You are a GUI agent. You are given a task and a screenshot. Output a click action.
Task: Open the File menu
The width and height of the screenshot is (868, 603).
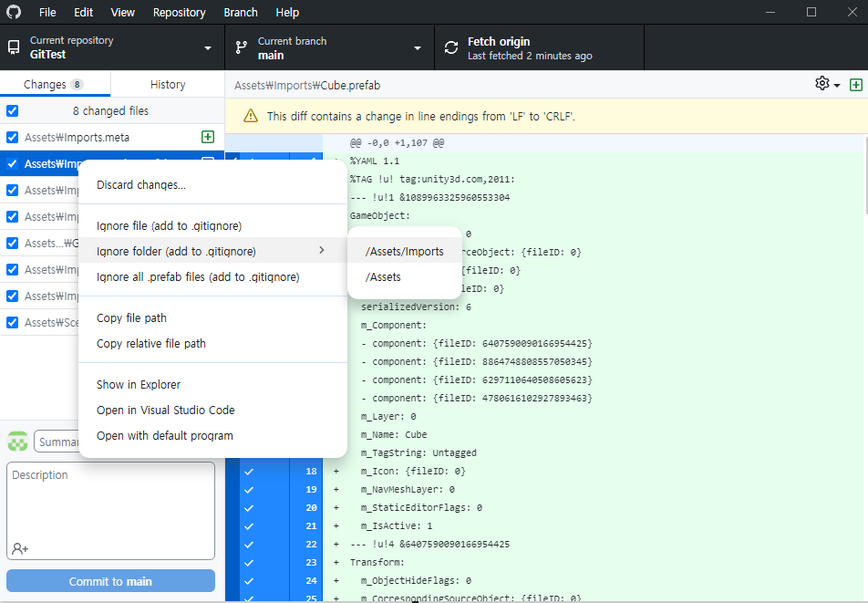pyautogui.click(x=47, y=12)
